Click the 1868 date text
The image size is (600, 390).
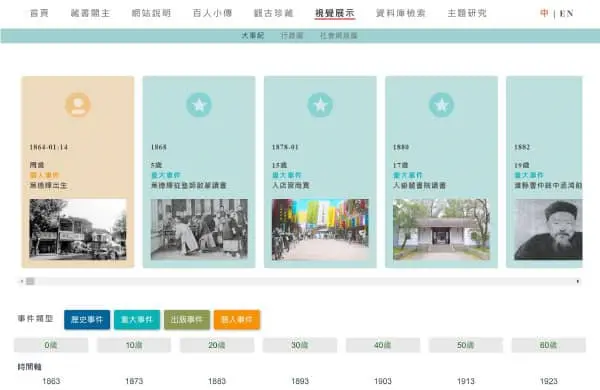(158, 147)
